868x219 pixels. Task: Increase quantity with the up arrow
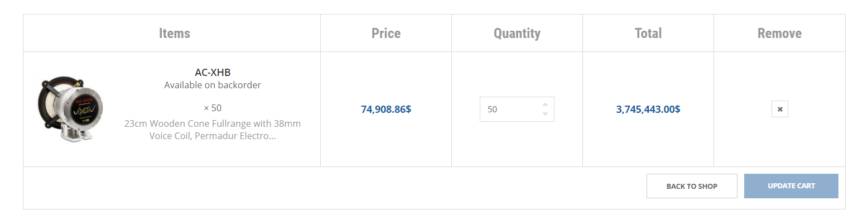[545, 104]
